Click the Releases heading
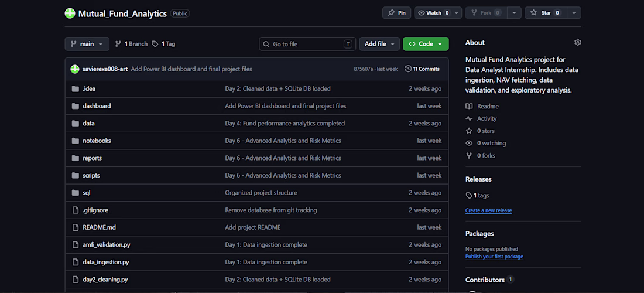The image size is (644, 293). tap(478, 179)
